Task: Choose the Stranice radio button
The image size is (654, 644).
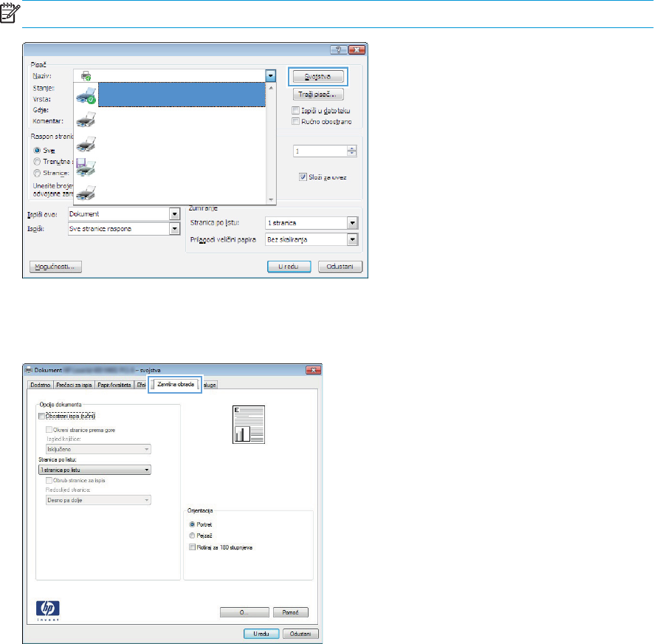Action: (x=37, y=173)
